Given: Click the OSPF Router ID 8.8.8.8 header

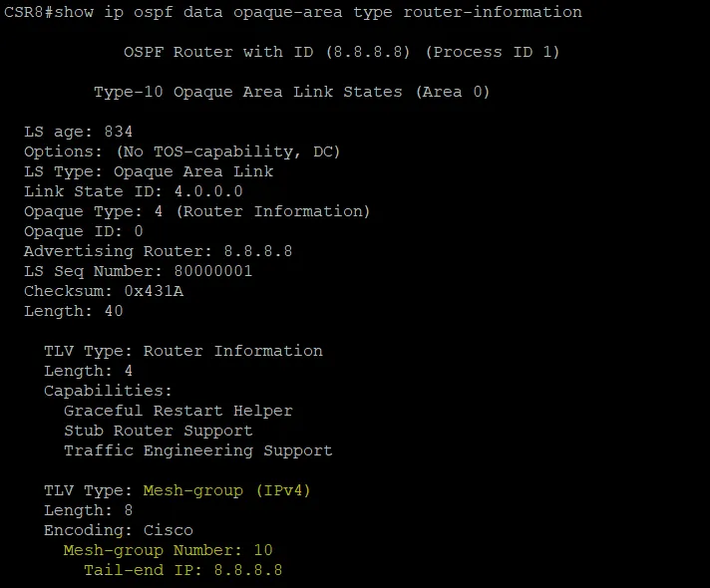Looking at the screenshot, I should coord(341,52).
